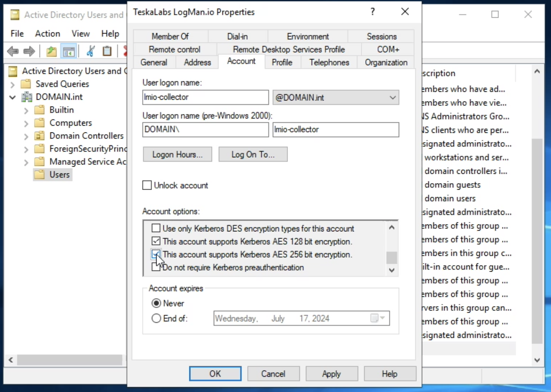Click the Users folder icon in tree
Viewport: 551px width, 392px height.
point(40,175)
